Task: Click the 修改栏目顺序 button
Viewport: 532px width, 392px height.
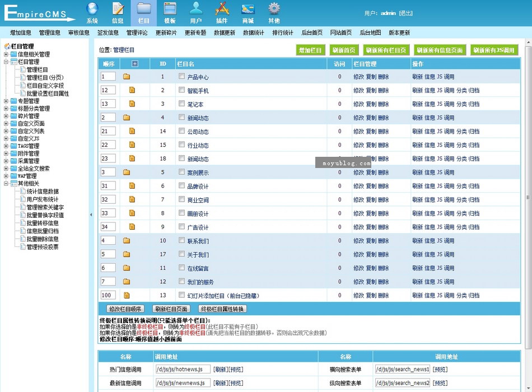Action: click(x=125, y=309)
